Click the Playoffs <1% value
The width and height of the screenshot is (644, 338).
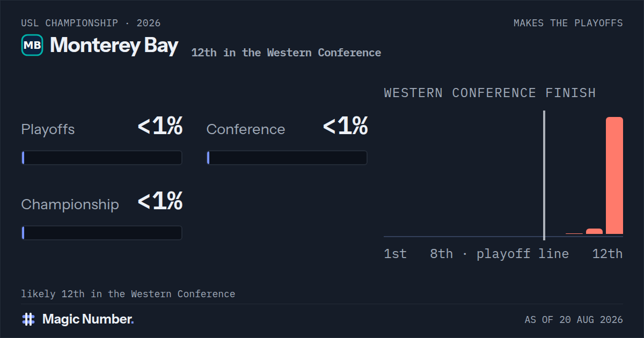pos(160,127)
